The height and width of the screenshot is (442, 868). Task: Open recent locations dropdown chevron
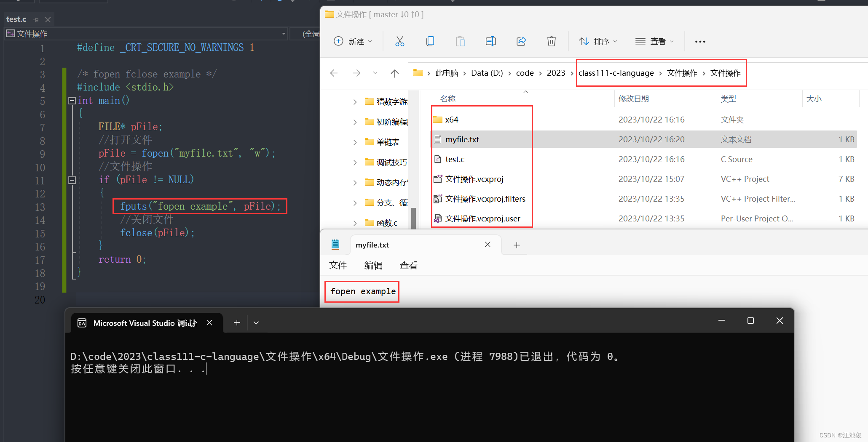tap(375, 73)
